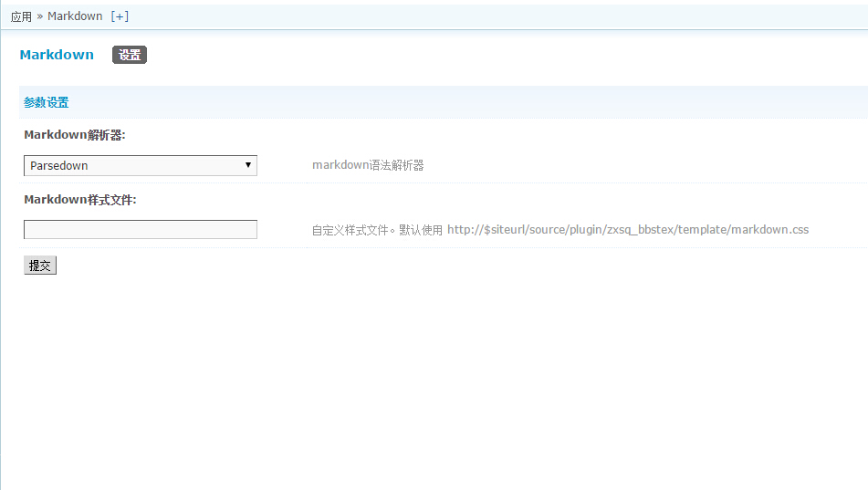Screen dimensions: 868x490
Task: Click the markdown语法解析器 description text
Action: (x=368, y=165)
